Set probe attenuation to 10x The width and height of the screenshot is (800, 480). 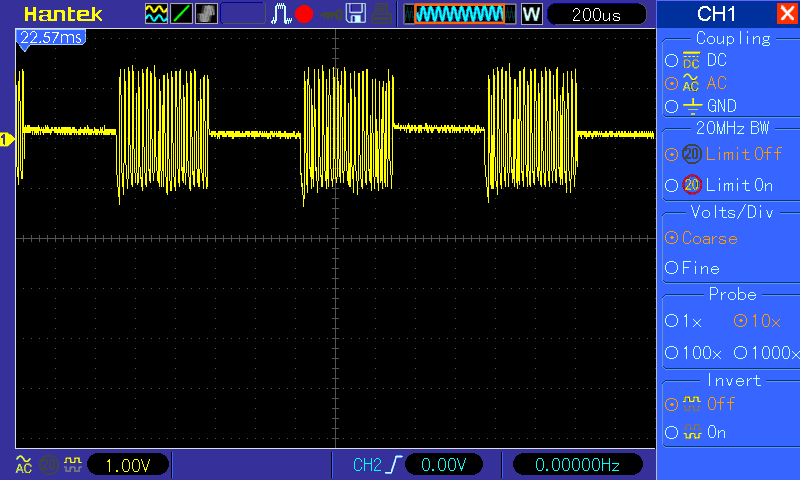[x=757, y=321]
